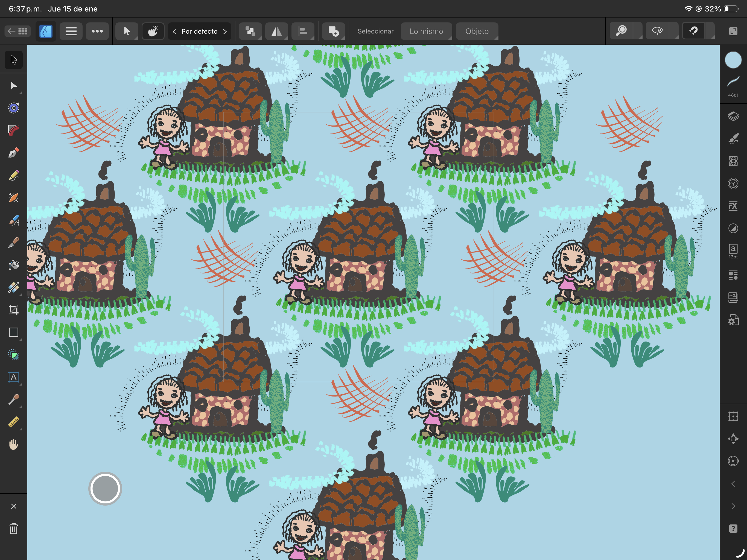Open the flip transform options
This screenshot has height=560, width=747.
click(277, 31)
